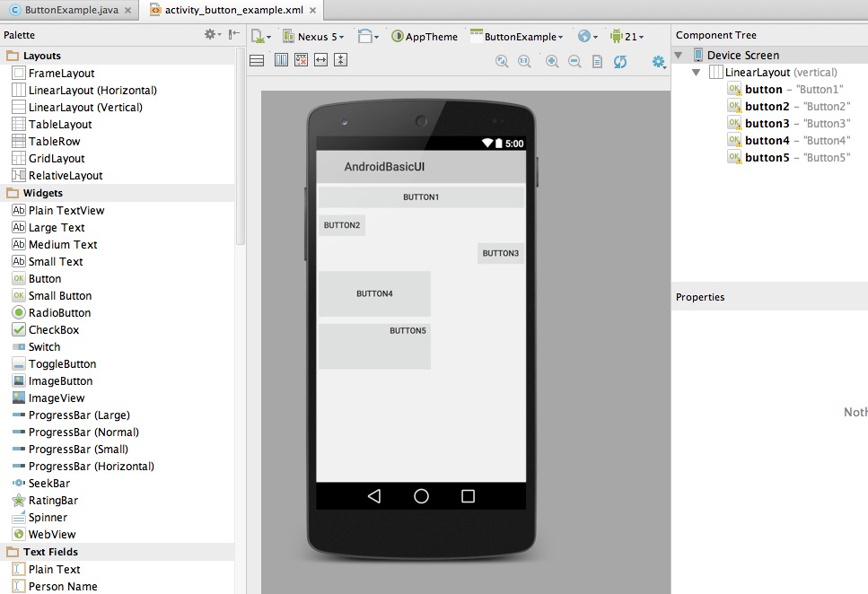
Task: Click the jump to source page icon
Action: (x=597, y=62)
